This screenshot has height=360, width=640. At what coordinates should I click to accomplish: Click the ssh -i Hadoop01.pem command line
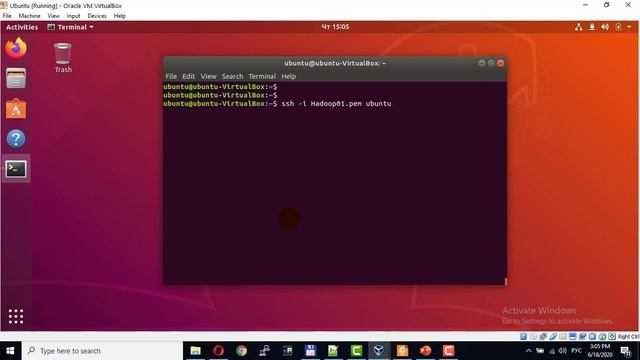tap(277, 104)
